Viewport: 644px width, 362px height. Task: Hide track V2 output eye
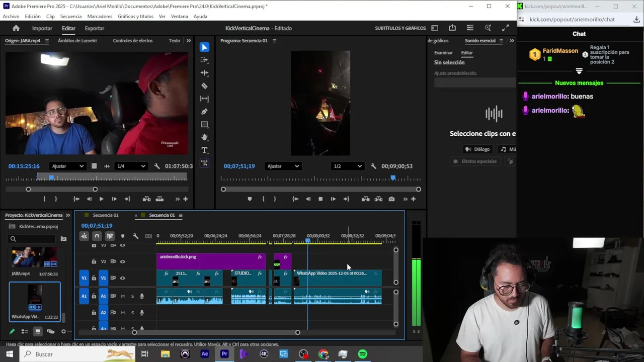pos(122,261)
